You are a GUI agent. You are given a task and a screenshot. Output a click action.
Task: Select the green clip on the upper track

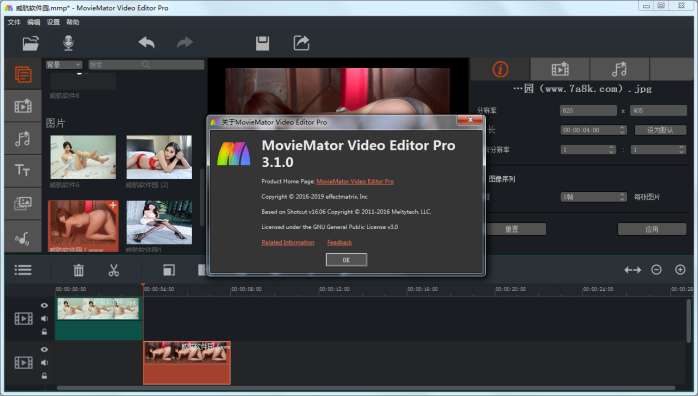(98, 319)
